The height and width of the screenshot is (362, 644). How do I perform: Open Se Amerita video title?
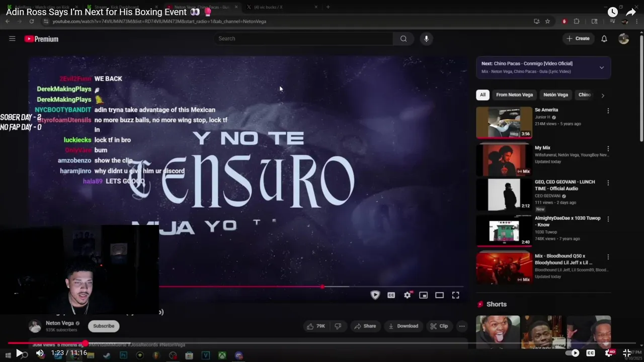546,110
